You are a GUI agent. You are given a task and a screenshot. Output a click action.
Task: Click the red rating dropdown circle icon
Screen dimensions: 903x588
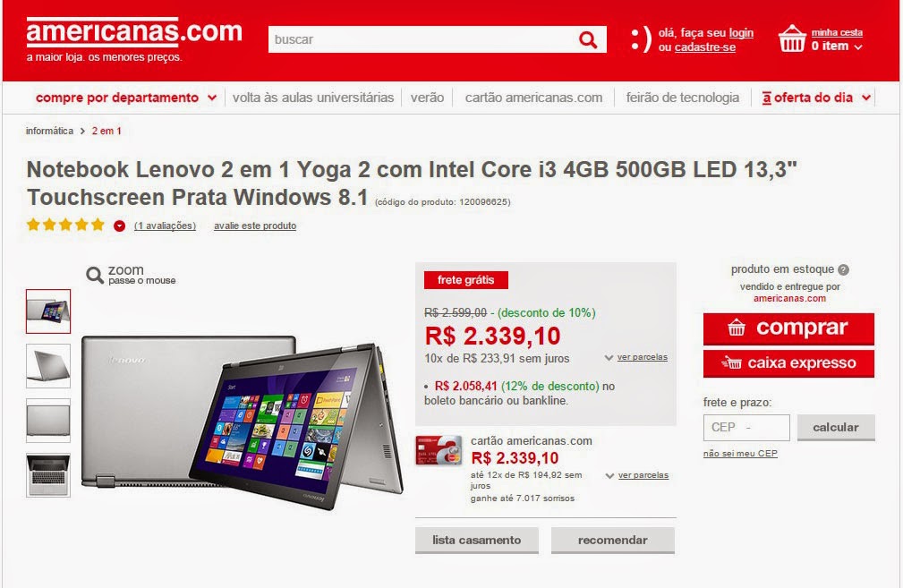click(x=119, y=226)
